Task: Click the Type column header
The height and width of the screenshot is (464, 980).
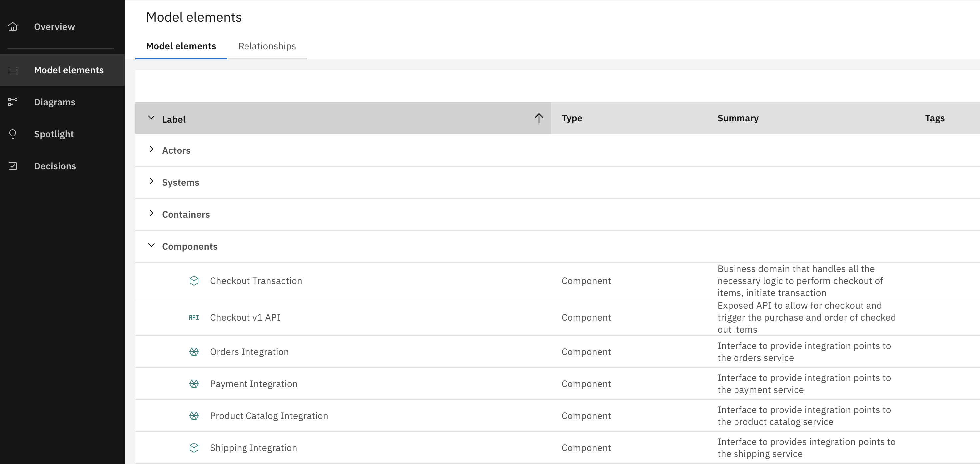Action: [x=571, y=118]
